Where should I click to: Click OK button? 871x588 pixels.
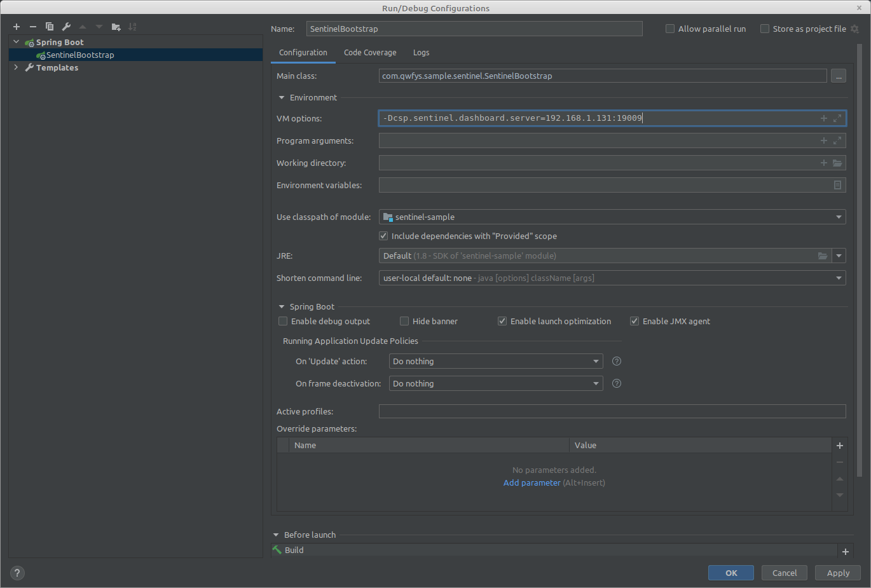[x=731, y=573]
